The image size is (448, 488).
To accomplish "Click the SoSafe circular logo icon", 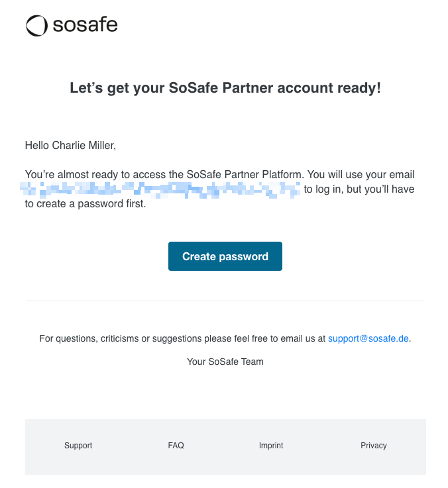I will pyautogui.click(x=36, y=26).
